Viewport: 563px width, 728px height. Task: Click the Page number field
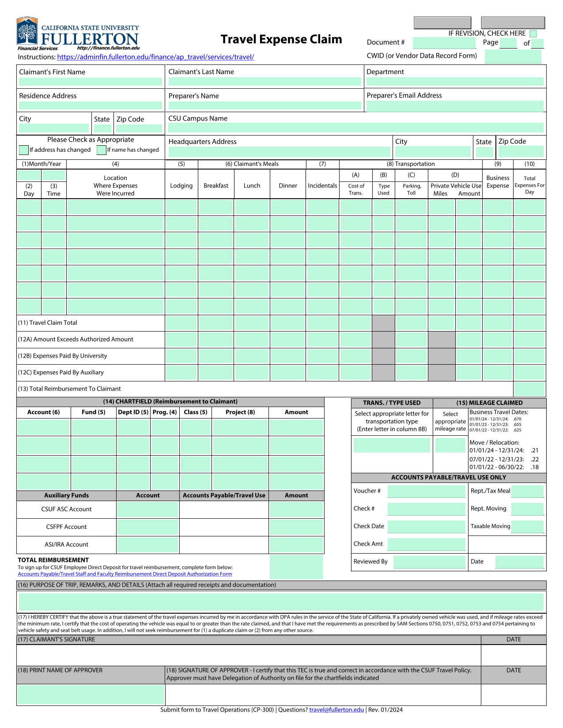tap(508, 43)
